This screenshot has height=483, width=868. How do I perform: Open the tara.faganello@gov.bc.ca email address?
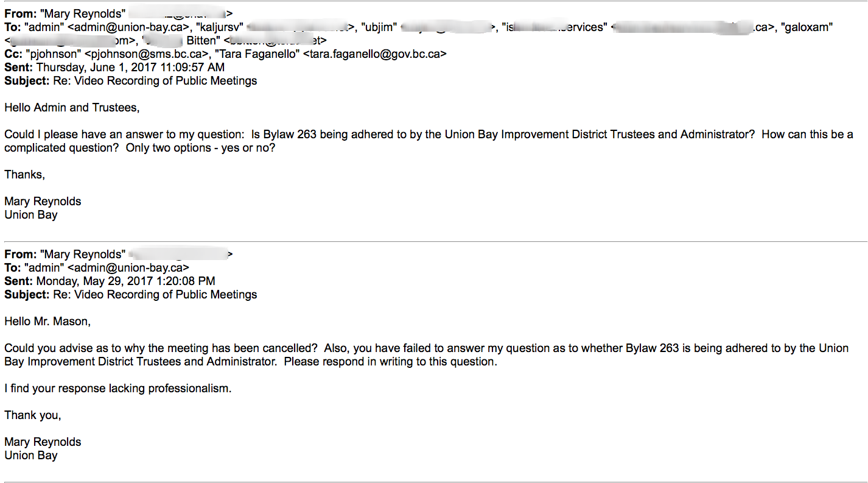(374, 54)
